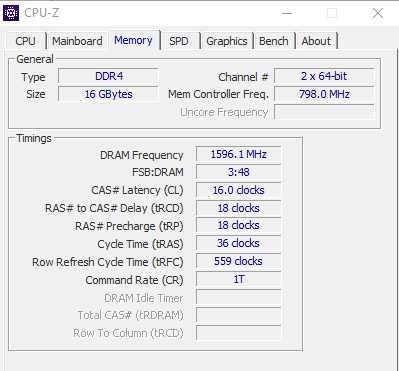Click the tRP 18 clocks value
This screenshot has height=371, width=399.
click(x=238, y=225)
